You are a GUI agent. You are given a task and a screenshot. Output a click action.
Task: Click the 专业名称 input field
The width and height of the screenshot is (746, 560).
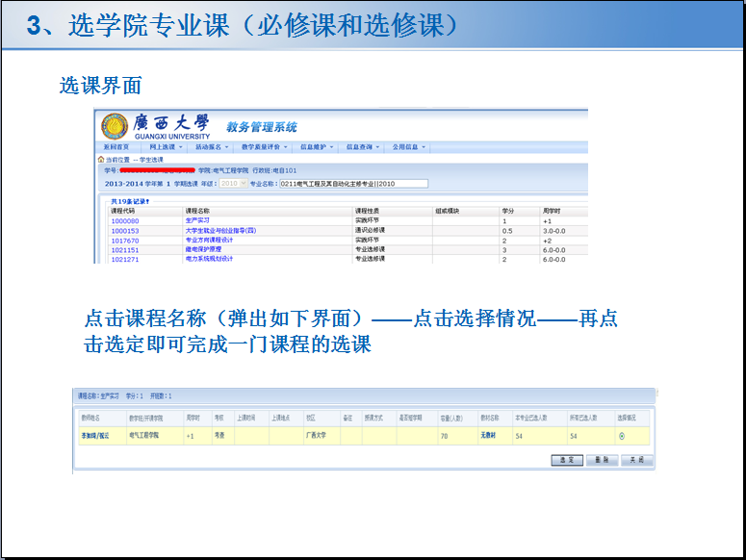[353, 184]
